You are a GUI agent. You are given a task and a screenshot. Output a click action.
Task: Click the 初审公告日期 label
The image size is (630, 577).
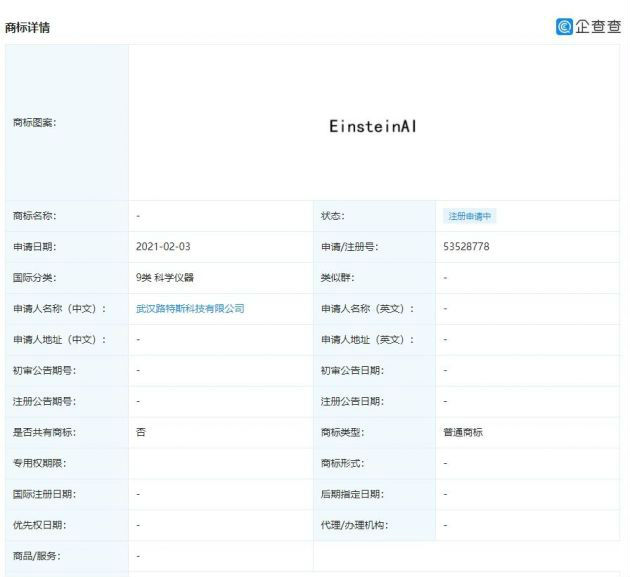tap(352, 370)
